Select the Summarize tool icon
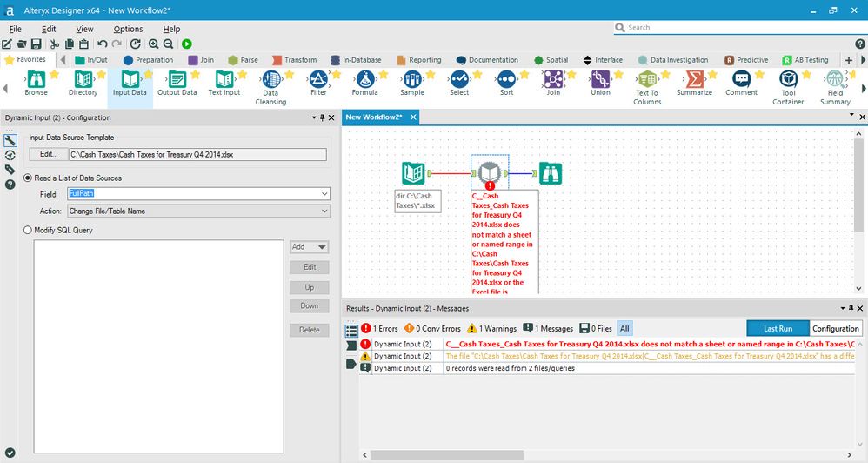 (694, 79)
